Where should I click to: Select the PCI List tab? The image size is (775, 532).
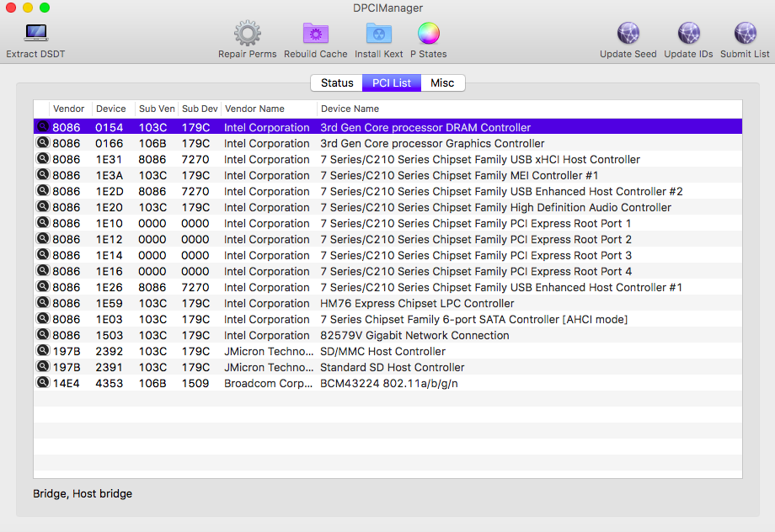392,83
